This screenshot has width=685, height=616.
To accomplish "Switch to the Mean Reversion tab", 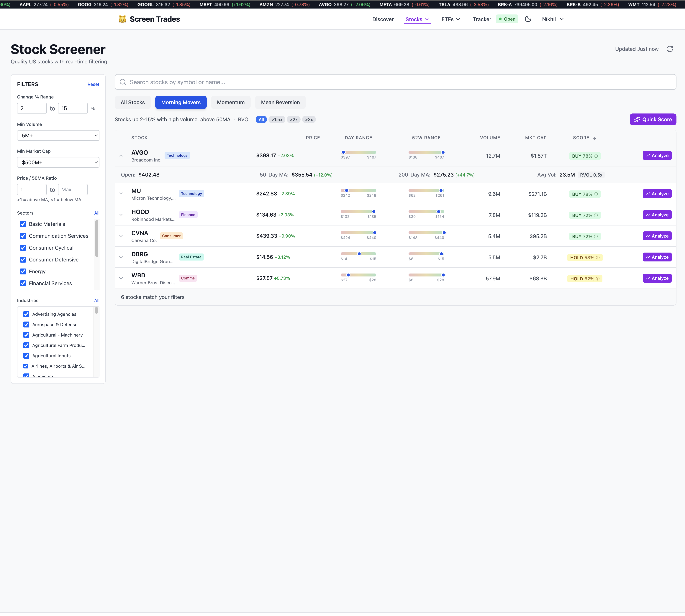I will (x=280, y=103).
